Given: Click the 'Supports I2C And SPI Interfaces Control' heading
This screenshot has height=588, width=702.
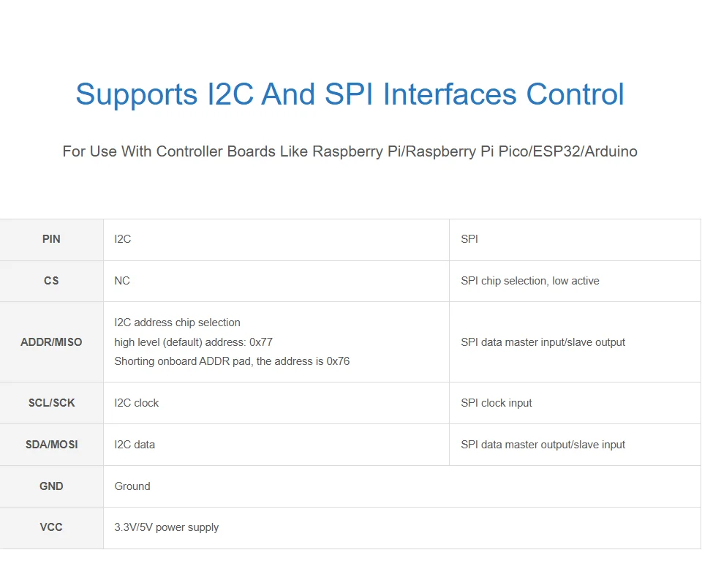Looking at the screenshot, I should (x=350, y=94).
